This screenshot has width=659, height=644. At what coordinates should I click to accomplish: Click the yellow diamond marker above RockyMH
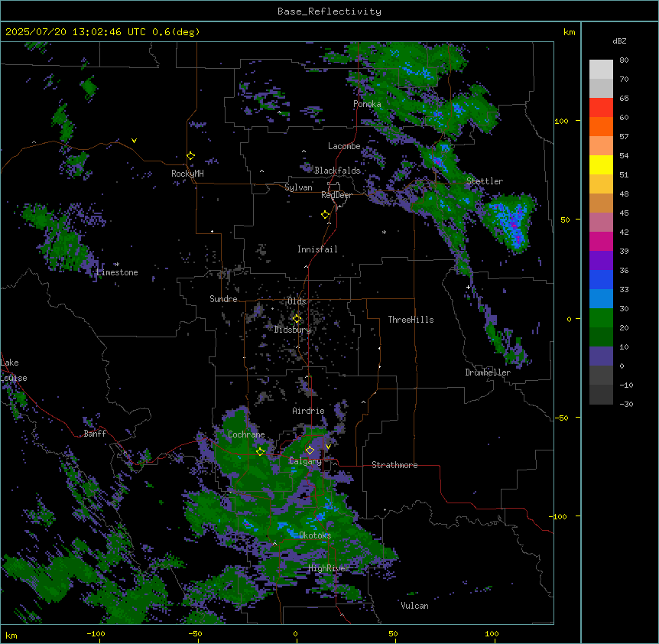point(191,156)
